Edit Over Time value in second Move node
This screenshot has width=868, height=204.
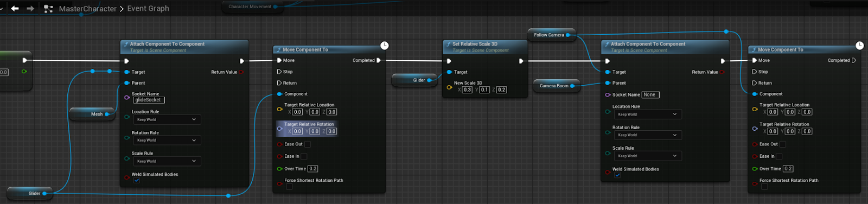[x=788, y=169]
